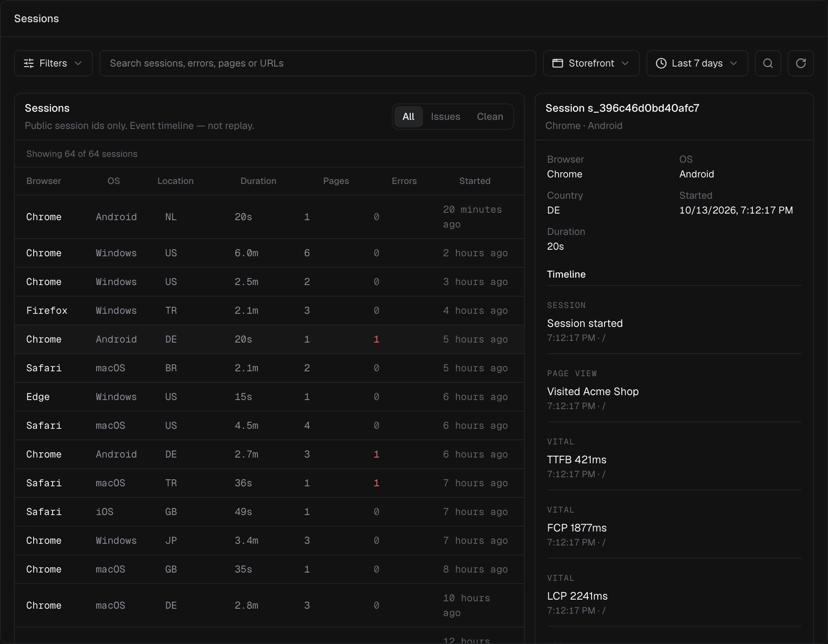Viewport: 828px width, 644px height.
Task: Click the Started value 10/13/2026, 7:12:17 PM
Action: [x=736, y=210]
